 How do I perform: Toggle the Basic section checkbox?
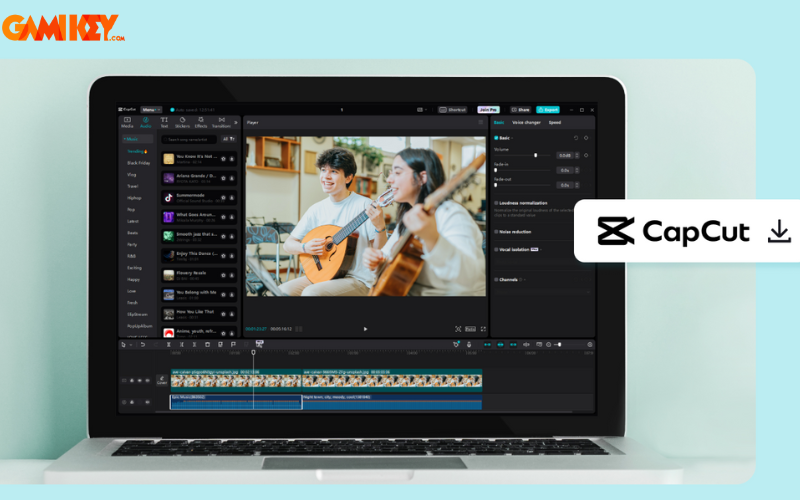tap(496, 138)
